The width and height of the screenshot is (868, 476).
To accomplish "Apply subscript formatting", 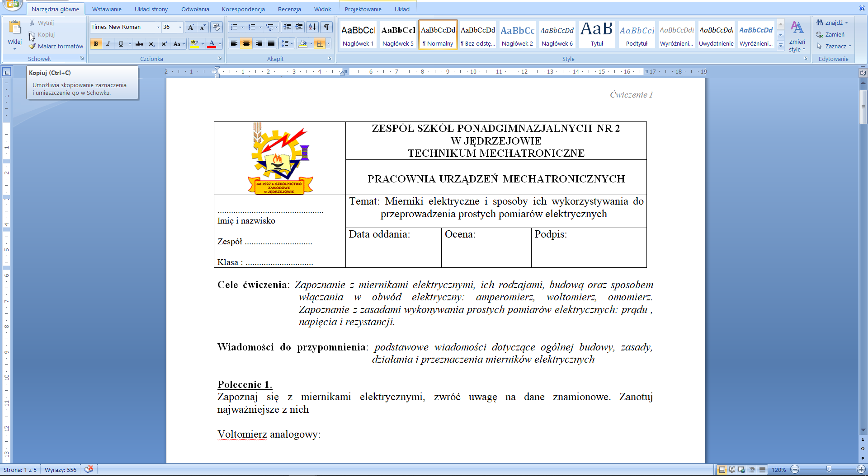I will point(151,44).
